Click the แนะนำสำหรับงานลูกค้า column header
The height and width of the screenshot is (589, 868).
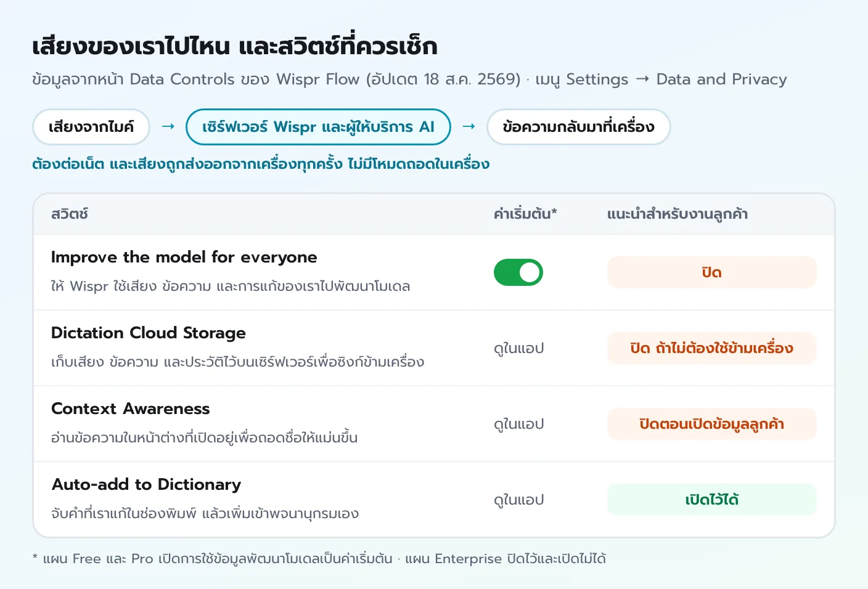click(x=678, y=214)
